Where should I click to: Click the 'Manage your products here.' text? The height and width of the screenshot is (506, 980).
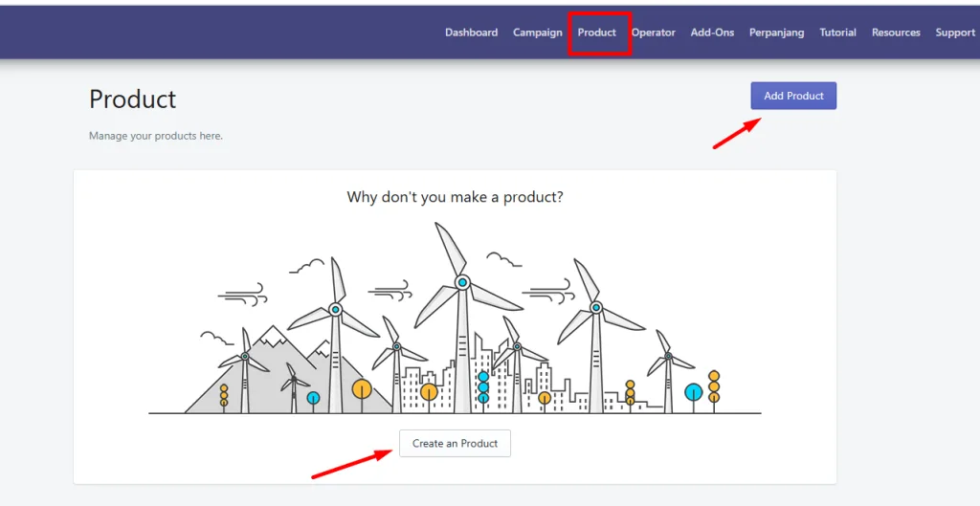(x=156, y=136)
